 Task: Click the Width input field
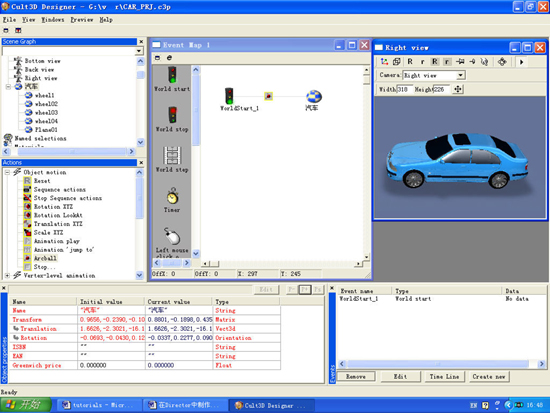[x=404, y=89]
